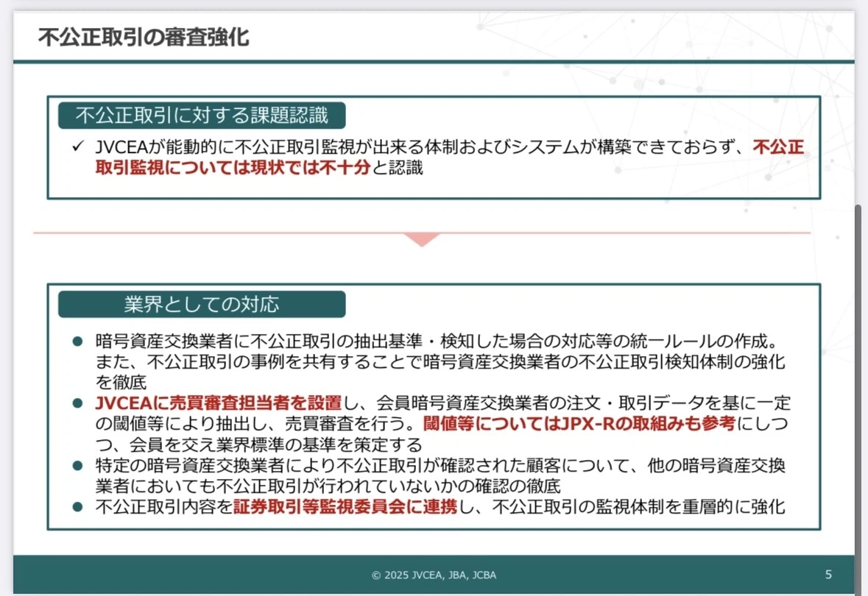Click the 業界としての対応 header label
Image resolution: width=868 pixels, height=596 pixels.
tap(202, 304)
